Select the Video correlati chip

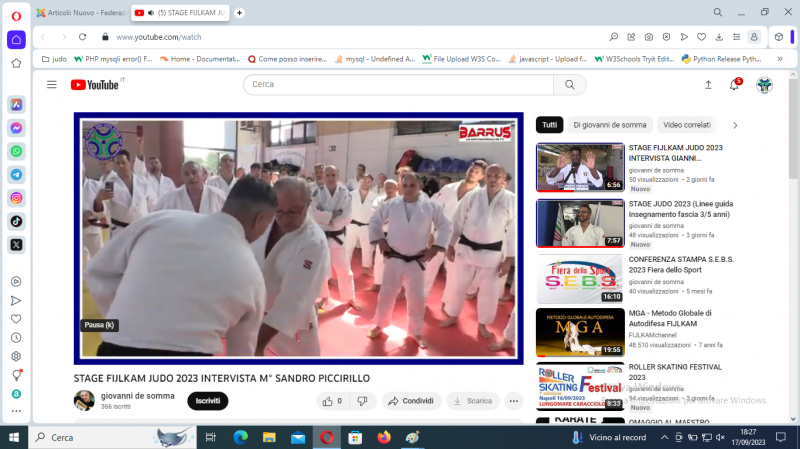pos(687,125)
